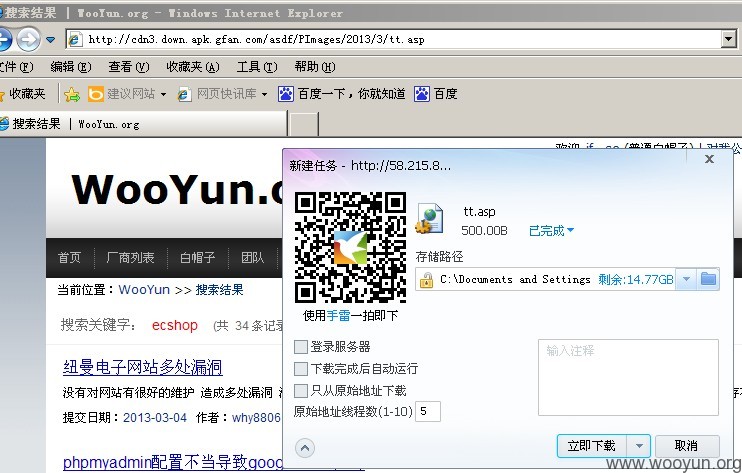Enable the 下载完成后自动运行 checkbox
The width and height of the screenshot is (742, 473).
click(x=300, y=368)
